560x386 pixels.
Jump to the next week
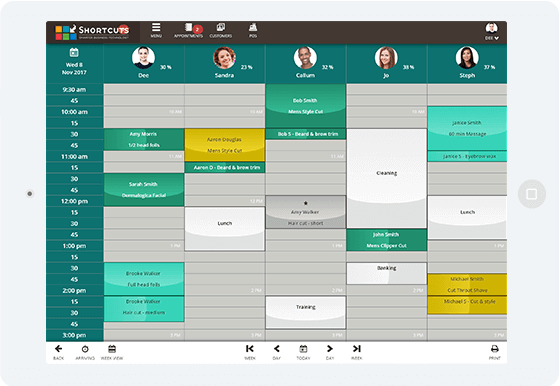(356, 352)
